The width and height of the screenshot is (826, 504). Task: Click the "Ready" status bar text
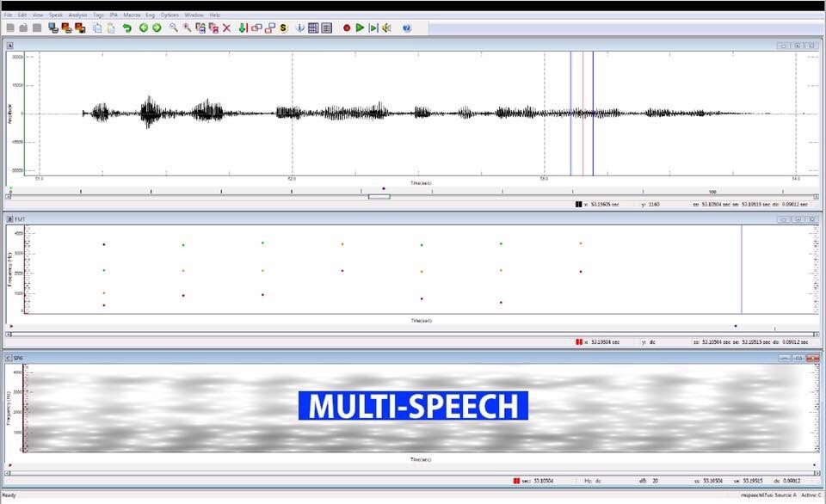9,495
